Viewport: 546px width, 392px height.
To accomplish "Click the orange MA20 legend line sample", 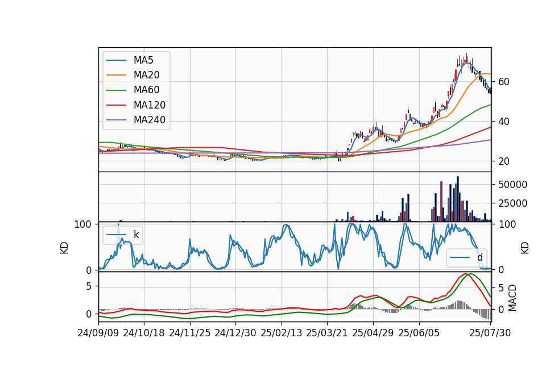I will [116, 75].
